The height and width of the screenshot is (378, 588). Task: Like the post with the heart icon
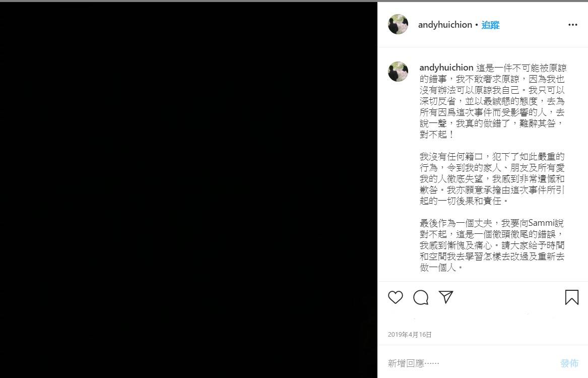pos(395,297)
